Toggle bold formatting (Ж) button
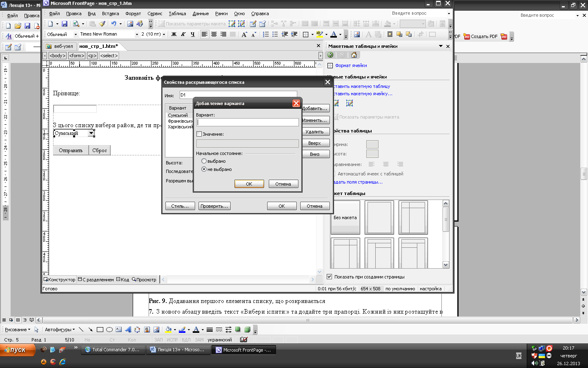The width and height of the screenshot is (588, 368). click(x=174, y=34)
